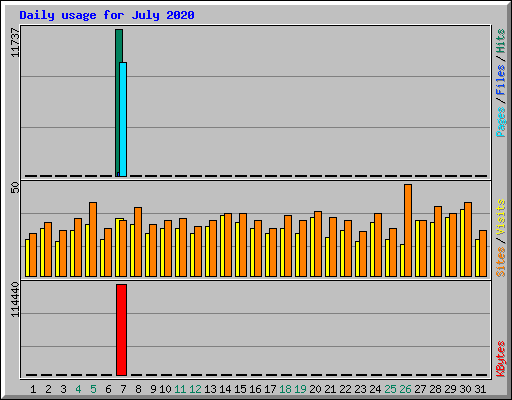Click the orange visits bar on day 15

click(243, 245)
